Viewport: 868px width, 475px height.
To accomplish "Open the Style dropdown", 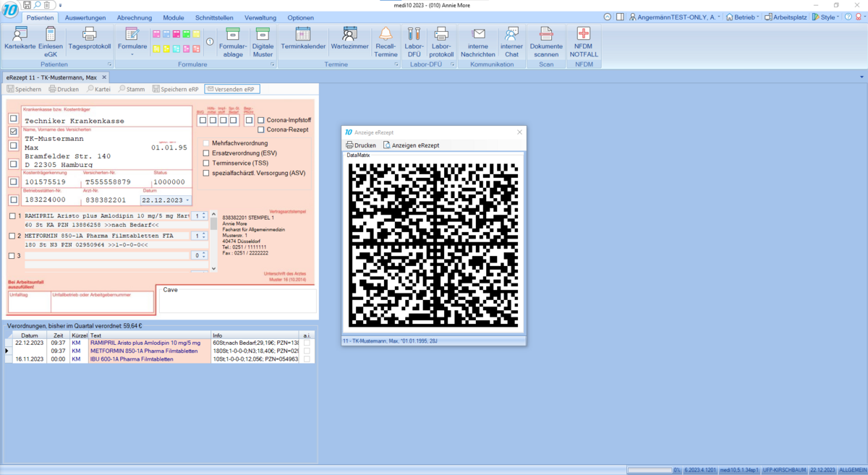I will (x=826, y=17).
